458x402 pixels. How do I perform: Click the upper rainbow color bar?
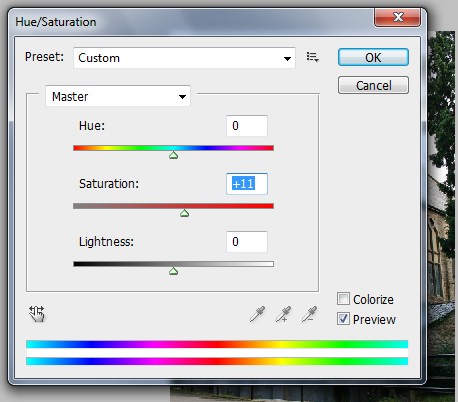click(217, 344)
